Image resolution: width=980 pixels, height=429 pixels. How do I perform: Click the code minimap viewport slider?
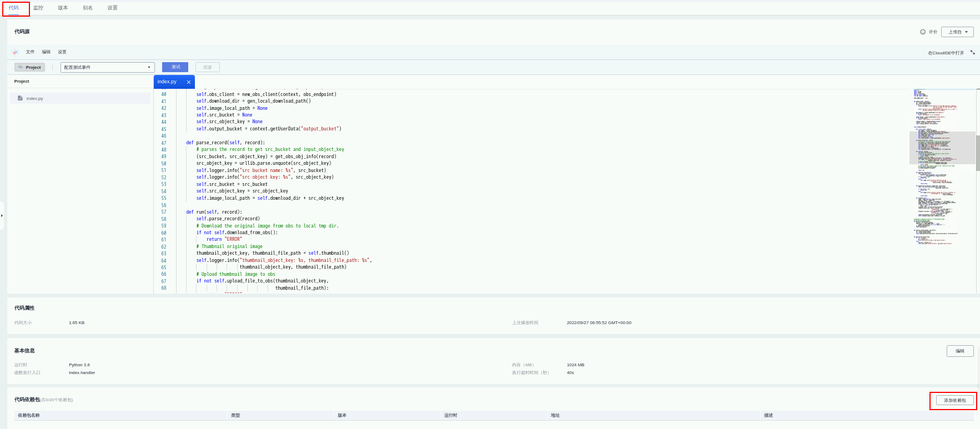pyautogui.click(x=942, y=148)
